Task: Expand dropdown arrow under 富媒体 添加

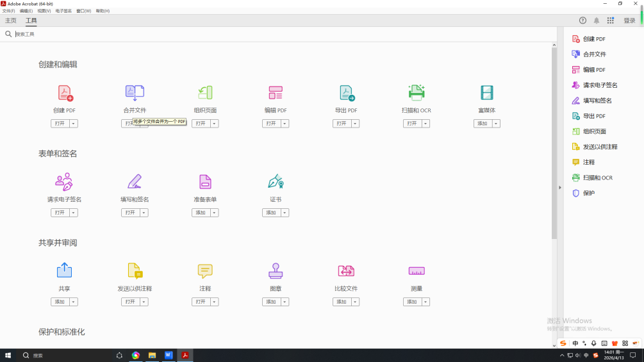Action: (496, 124)
